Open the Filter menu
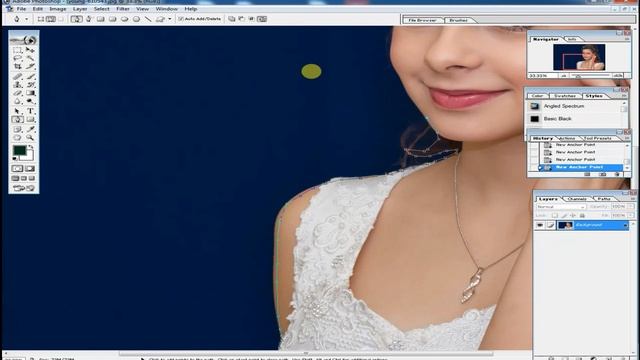Screen dimensions: 640x360 click(122, 9)
